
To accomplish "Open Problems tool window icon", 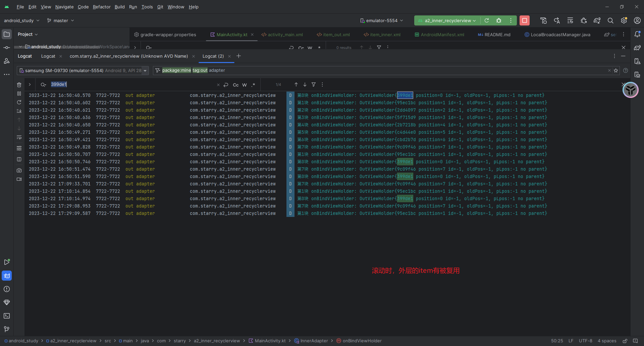I will point(7,289).
